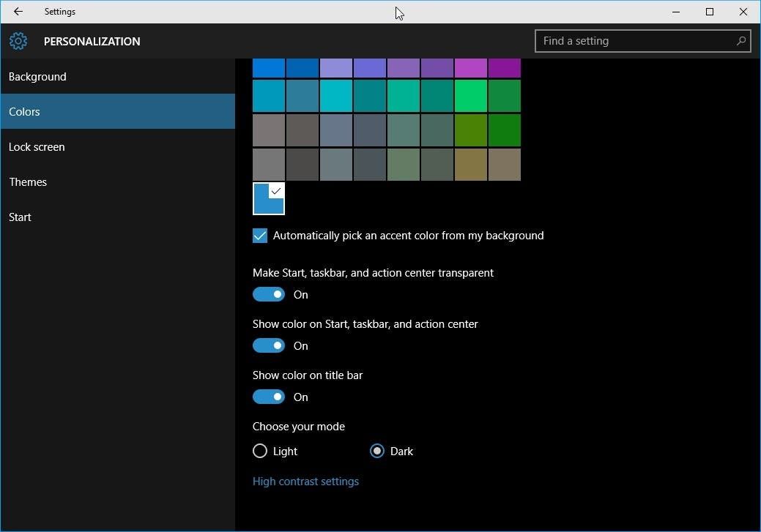Go to Themes settings
The height and width of the screenshot is (532, 761).
[x=118, y=182]
